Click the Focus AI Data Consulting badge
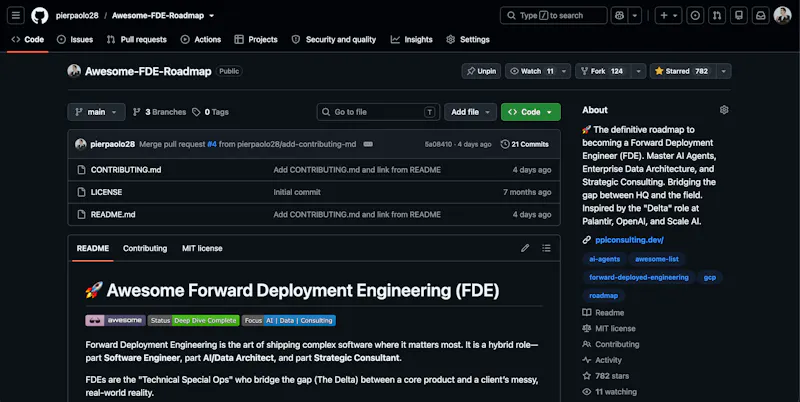Image resolution: width=800 pixels, height=402 pixels. coord(289,320)
